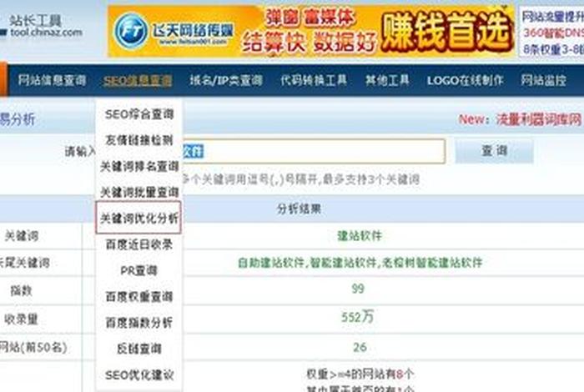The image size is (584, 392).
Task: Open the 流量利器词库网 link
Action: pos(539,119)
